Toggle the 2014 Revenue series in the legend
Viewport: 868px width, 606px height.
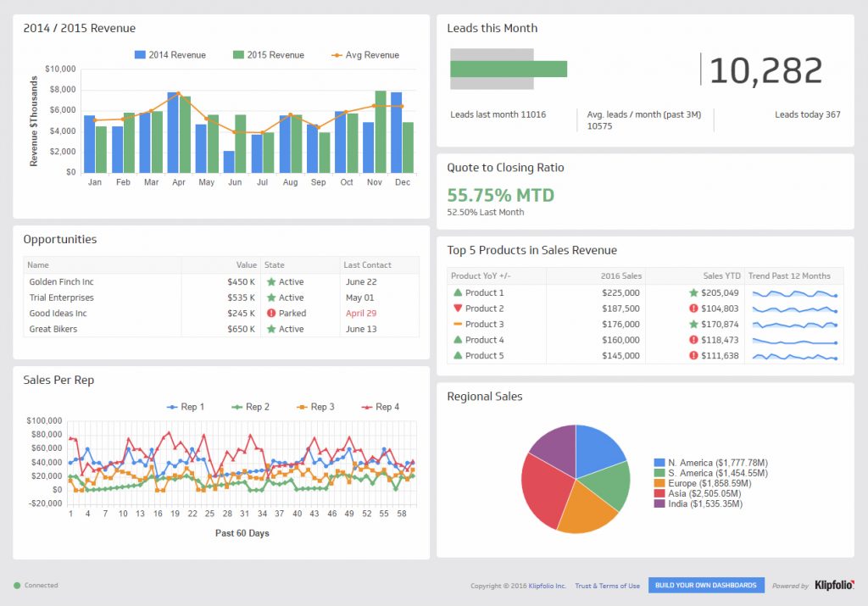(168, 54)
